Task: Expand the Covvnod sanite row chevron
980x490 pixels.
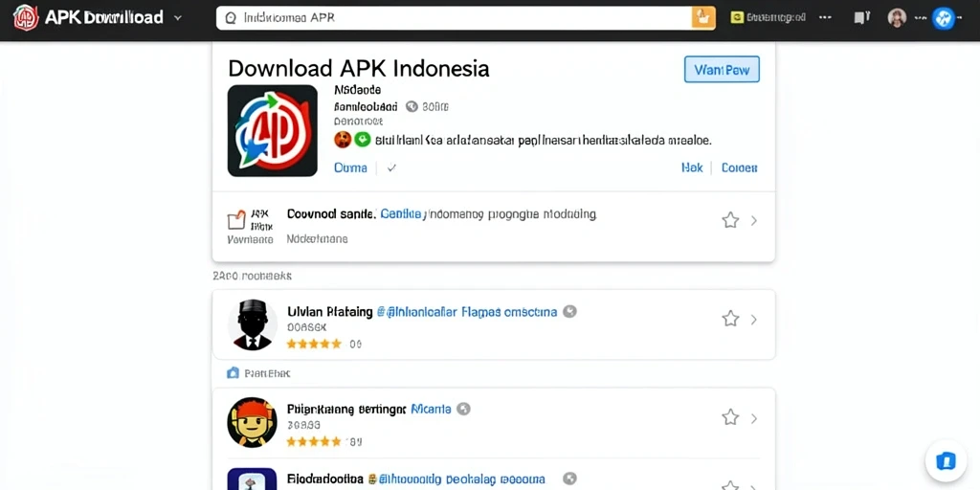Action: 754,220
